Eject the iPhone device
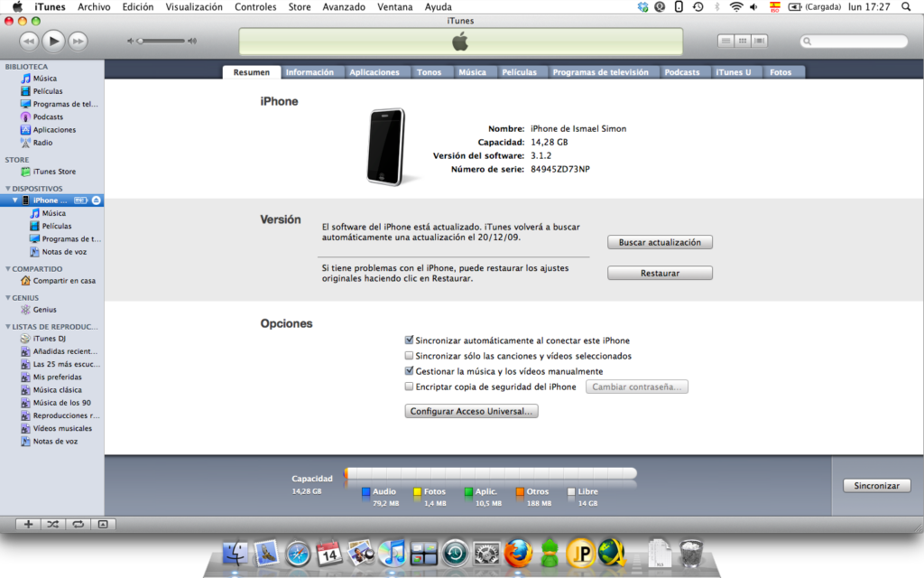 tap(96, 200)
